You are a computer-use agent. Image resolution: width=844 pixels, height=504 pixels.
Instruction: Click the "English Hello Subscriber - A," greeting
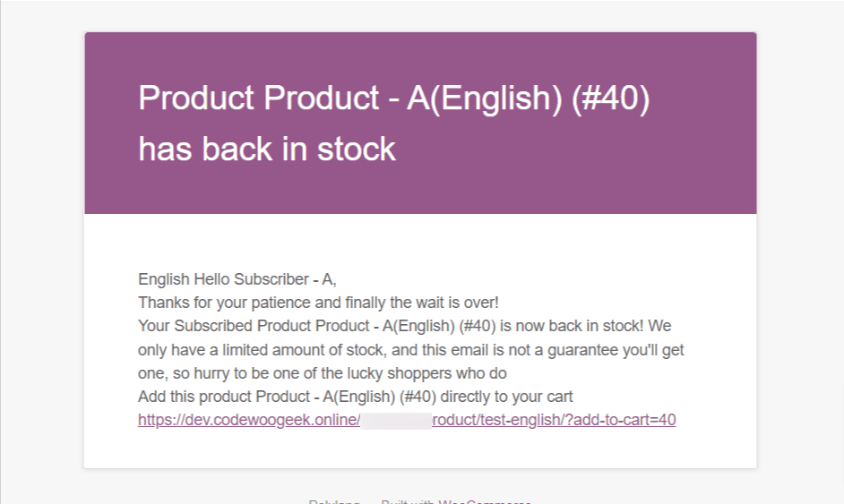tap(237, 279)
